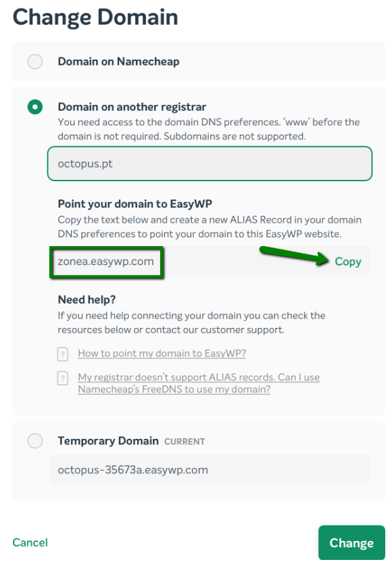Select the Temporary Domain radio button
Screen dimensions: 392x566
(35, 441)
